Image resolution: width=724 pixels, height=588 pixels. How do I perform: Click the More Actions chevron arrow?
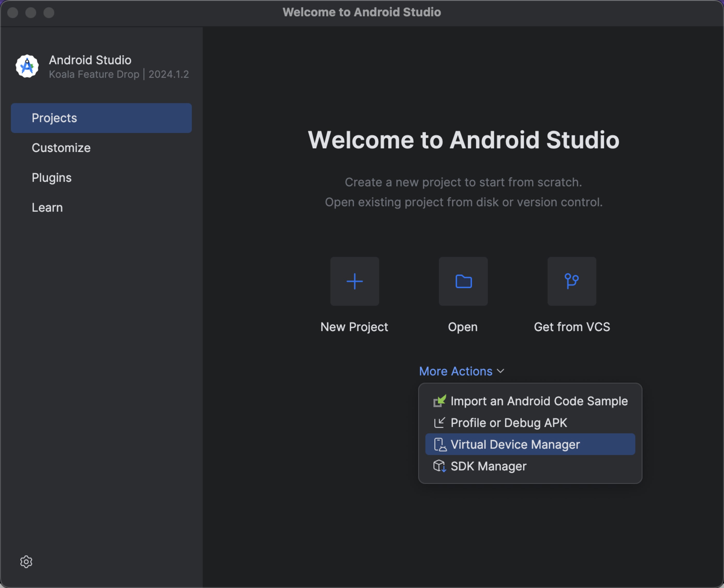(501, 371)
